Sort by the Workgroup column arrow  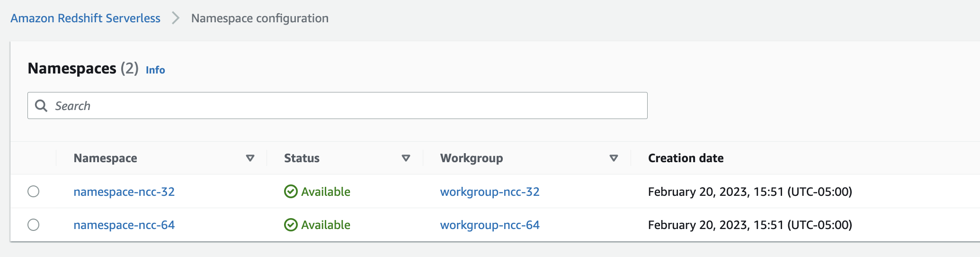tap(614, 158)
